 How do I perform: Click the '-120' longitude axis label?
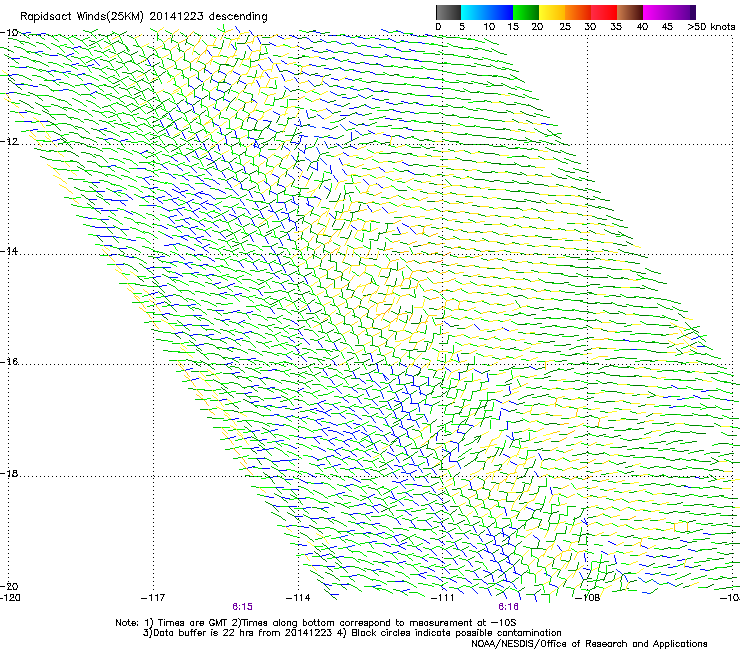click(10, 598)
